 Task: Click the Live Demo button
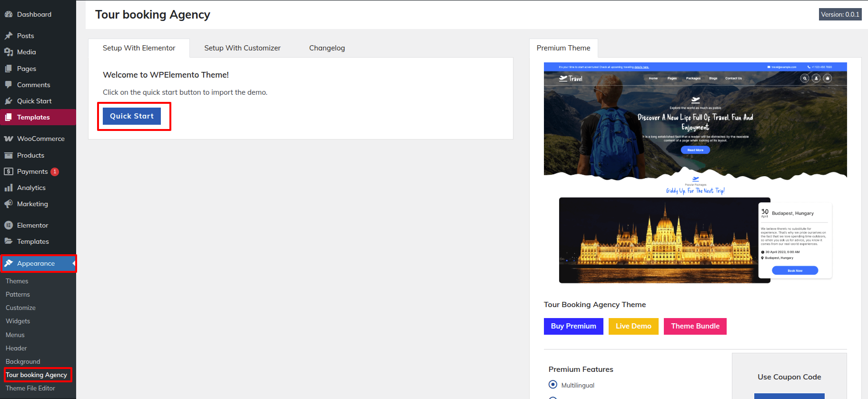633,326
